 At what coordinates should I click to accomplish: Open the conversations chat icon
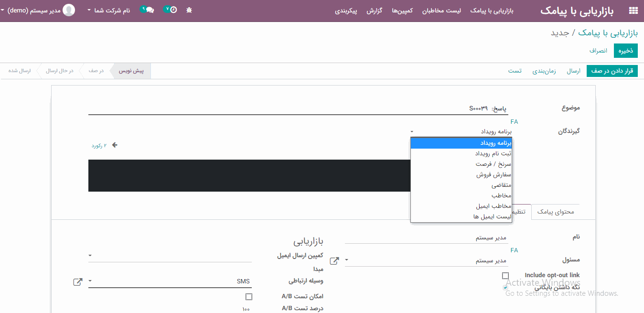click(x=150, y=10)
